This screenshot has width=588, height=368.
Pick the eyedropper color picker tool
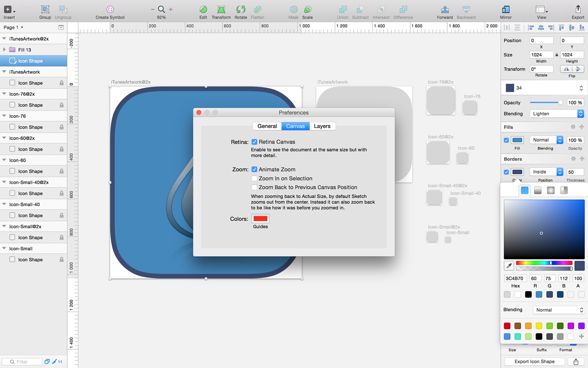click(509, 266)
